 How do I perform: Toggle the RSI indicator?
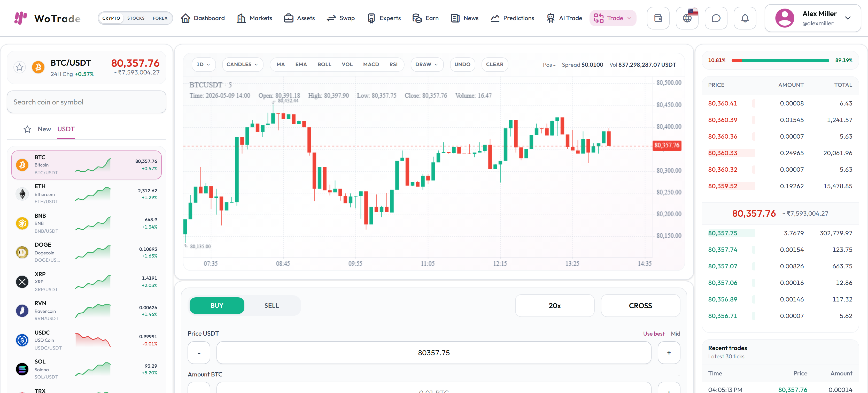pyautogui.click(x=393, y=64)
